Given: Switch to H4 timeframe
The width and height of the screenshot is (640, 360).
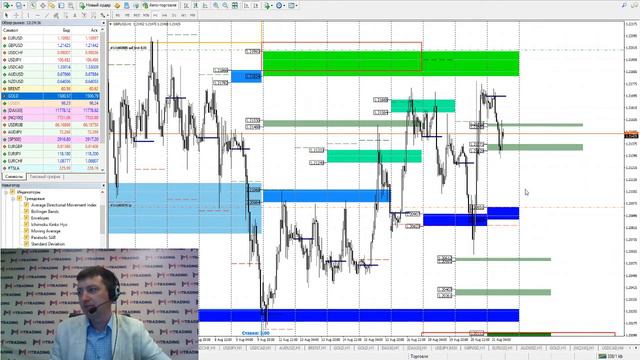Looking at the screenshot, I should 164,15.
